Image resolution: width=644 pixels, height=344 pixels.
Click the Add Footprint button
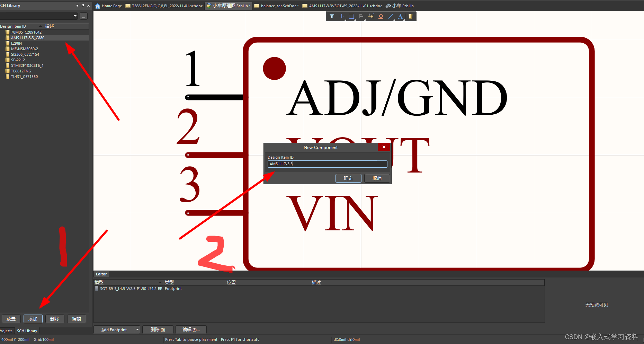point(114,330)
